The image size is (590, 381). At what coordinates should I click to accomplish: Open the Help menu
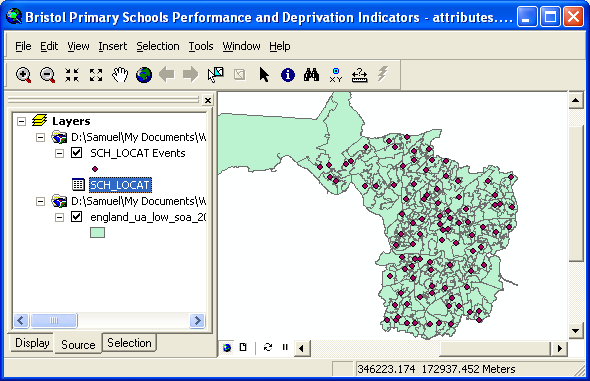(x=280, y=46)
